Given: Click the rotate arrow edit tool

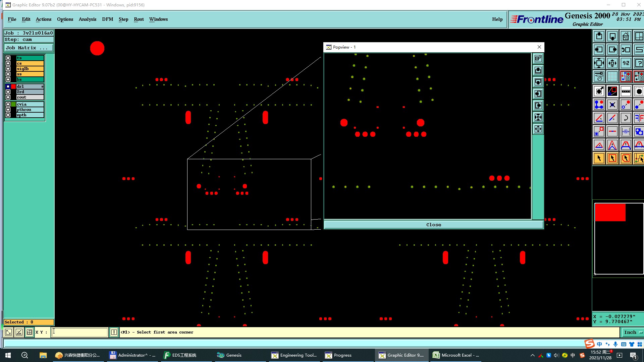Looking at the screenshot, I should pos(626,118).
